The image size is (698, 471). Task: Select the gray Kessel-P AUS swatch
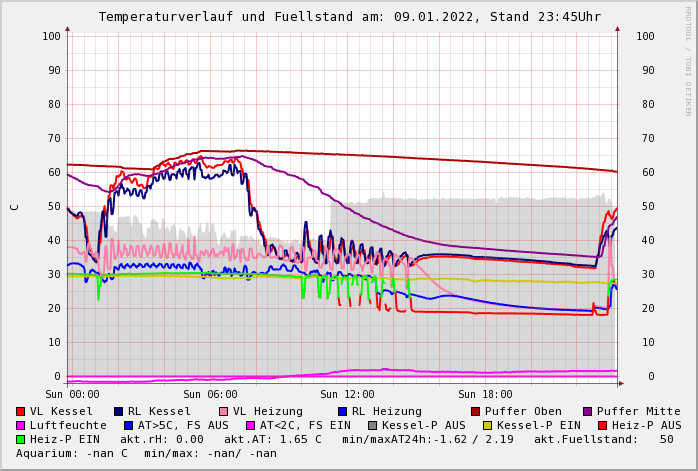click(372, 425)
